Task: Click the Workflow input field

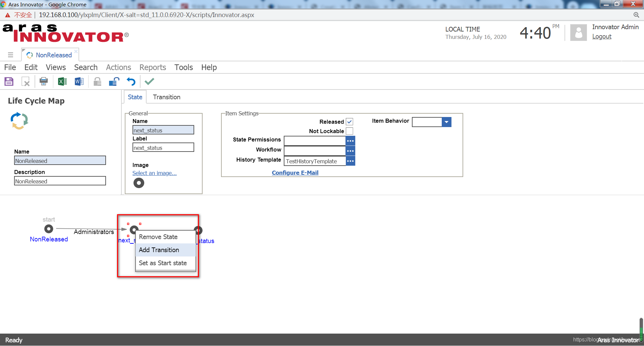Action: click(x=315, y=151)
